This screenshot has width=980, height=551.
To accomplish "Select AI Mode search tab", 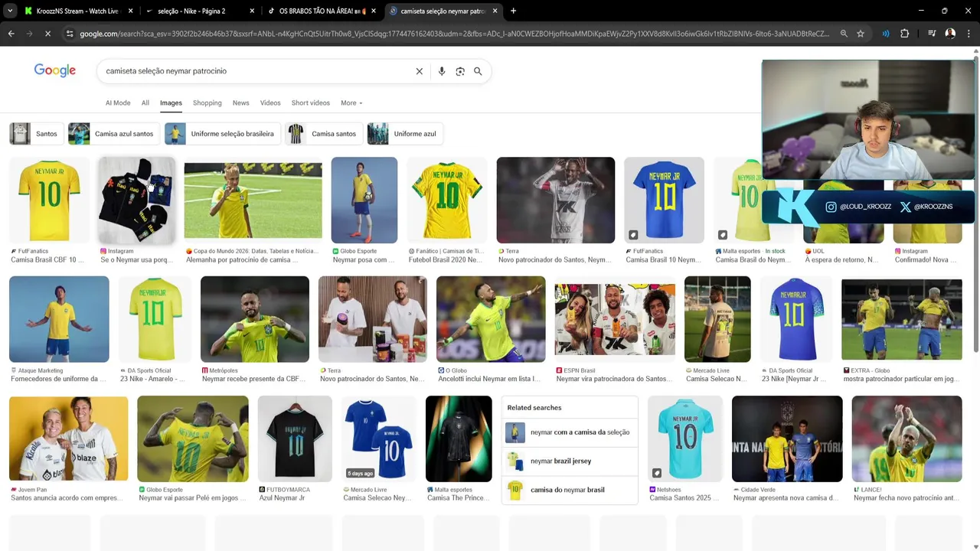I will coord(118,103).
